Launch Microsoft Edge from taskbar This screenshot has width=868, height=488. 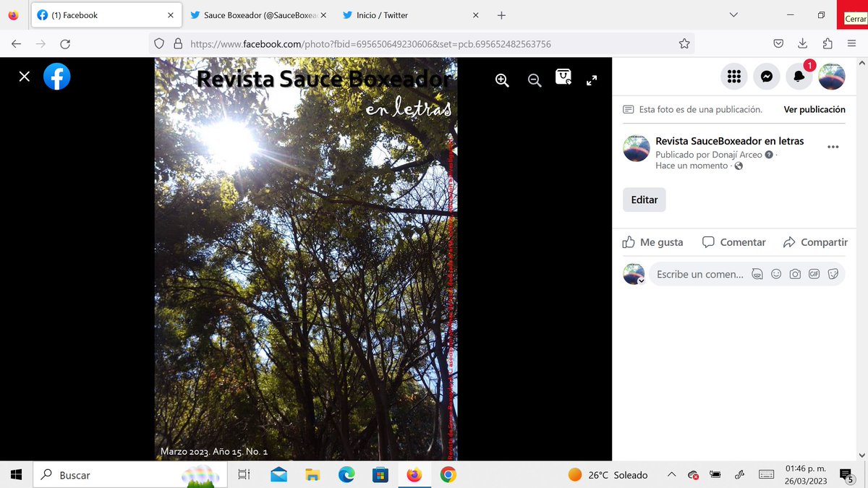pos(346,475)
